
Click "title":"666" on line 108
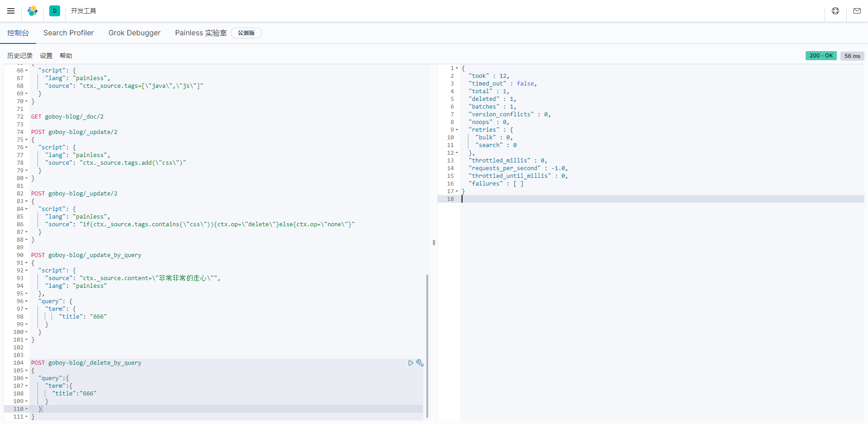pos(74,394)
